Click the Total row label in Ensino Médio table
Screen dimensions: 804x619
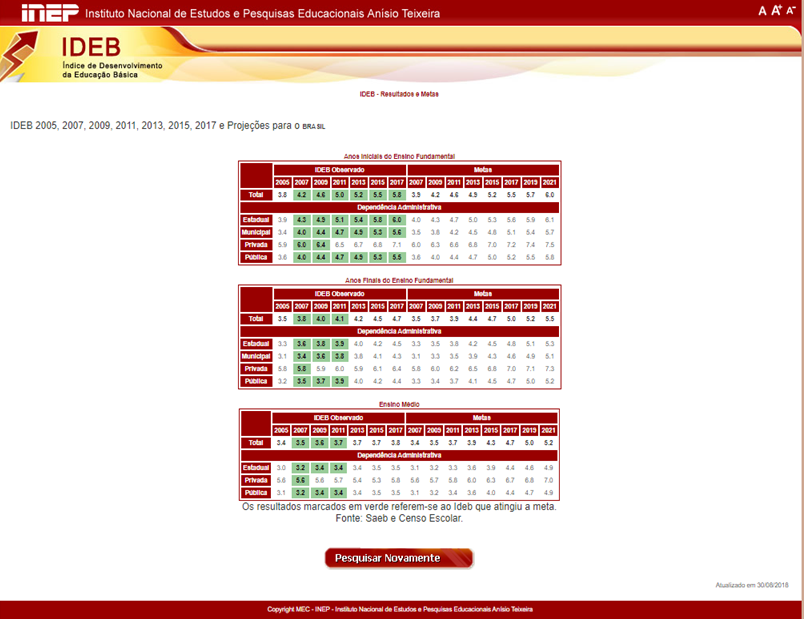click(x=256, y=443)
